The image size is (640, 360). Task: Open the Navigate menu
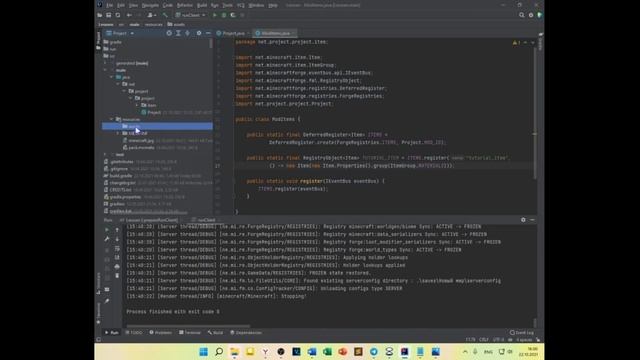tap(150, 5)
